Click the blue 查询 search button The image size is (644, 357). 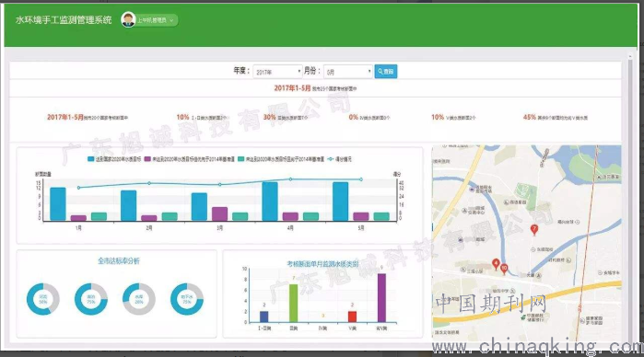(x=386, y=72)
